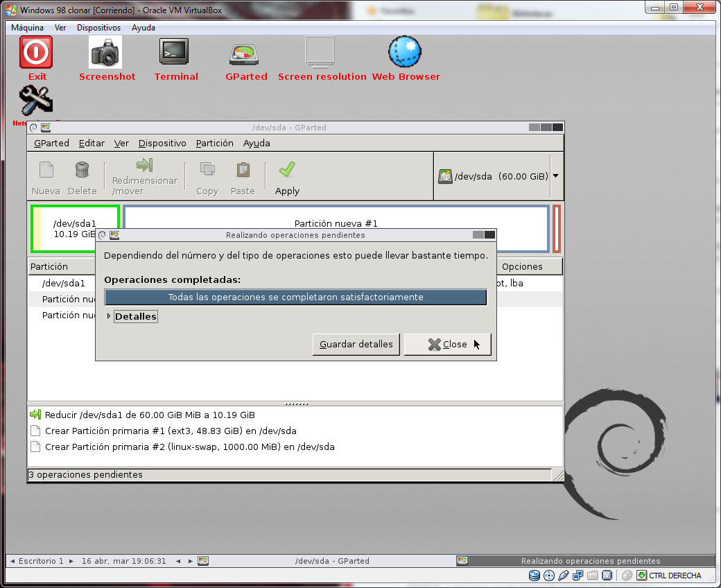Launch the Terminal desktop icon
Viewport: 721px width, 588px height.
coord(174,51)
